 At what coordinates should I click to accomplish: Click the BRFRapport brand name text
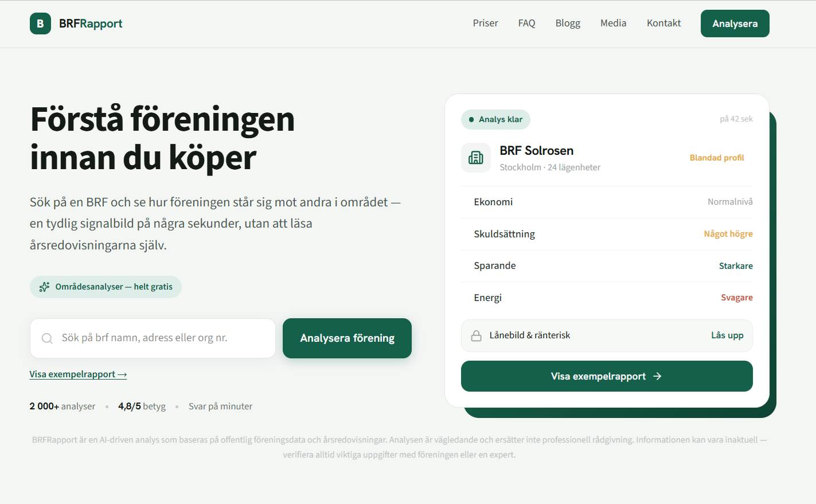click(x=91, y=24)
